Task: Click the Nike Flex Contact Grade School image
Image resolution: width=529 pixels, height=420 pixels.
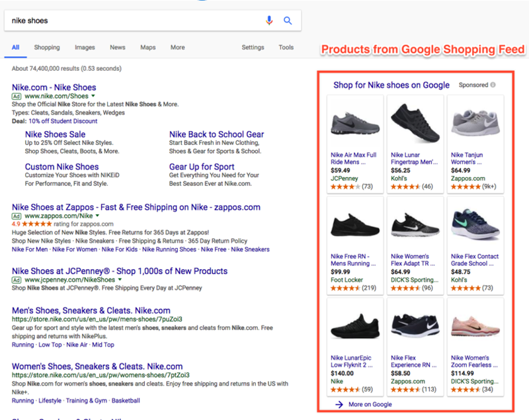Action: tap(475, 224)
